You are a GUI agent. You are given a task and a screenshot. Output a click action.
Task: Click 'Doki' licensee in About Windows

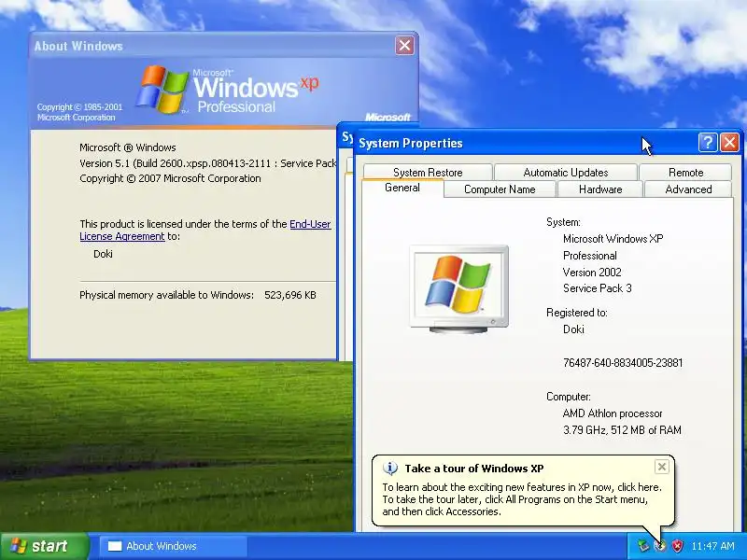[x=103, y=254]
